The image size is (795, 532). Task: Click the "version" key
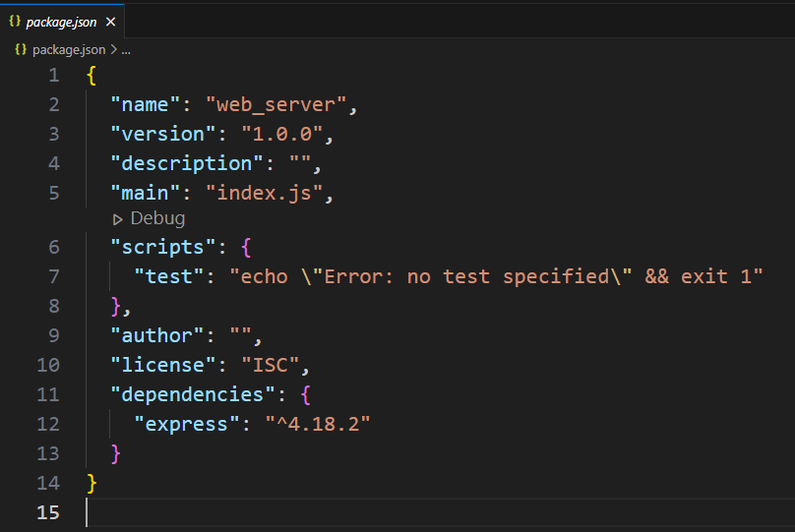[x=163, y=135]
